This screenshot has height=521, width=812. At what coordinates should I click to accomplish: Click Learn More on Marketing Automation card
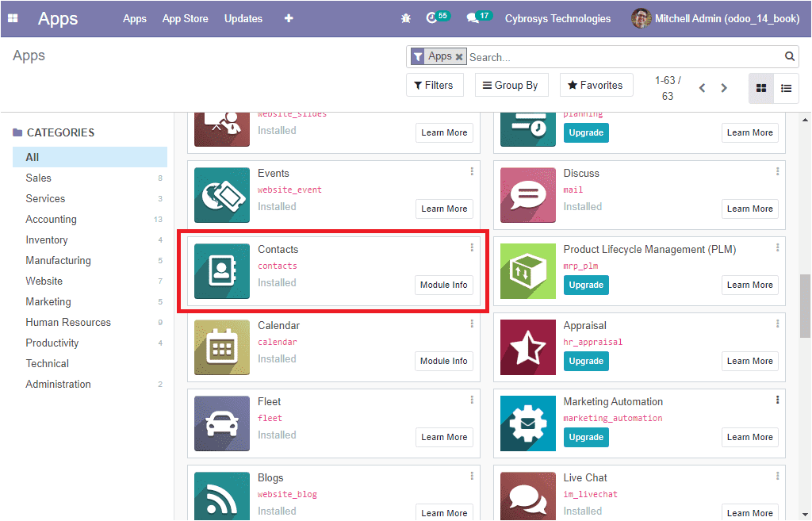(750, 437)
